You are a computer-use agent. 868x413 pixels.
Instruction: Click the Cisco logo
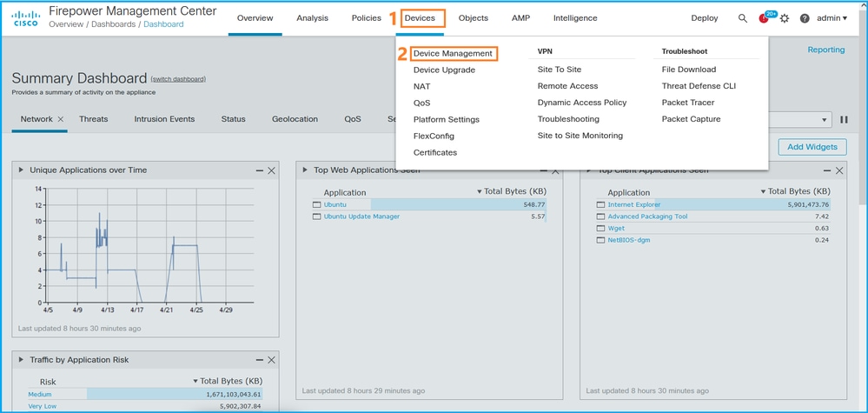(26, 17)
